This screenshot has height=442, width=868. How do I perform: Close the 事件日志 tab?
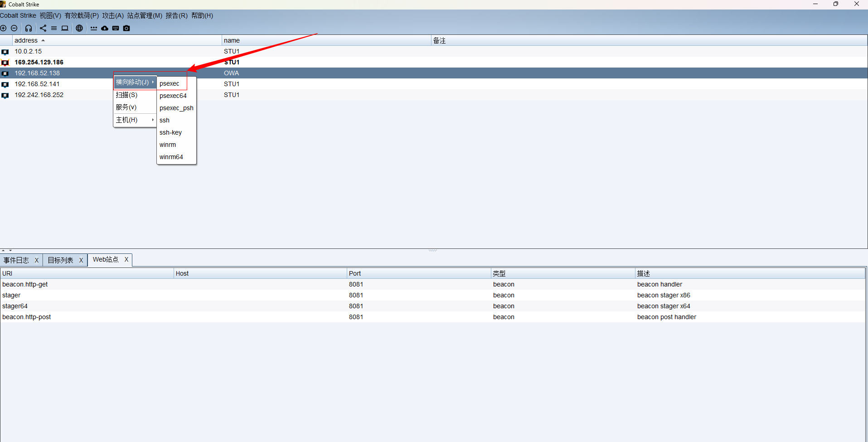37,260
